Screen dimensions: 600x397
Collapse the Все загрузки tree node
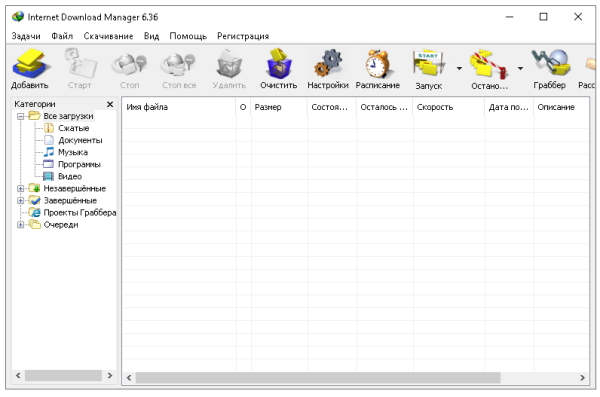21,116
